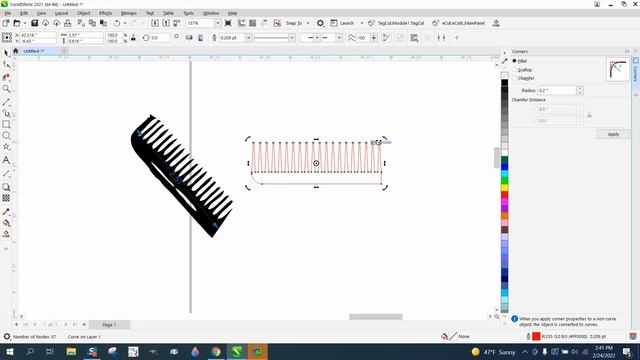The height and width of the screenshot is (360, 640).
Task: Open the Zoom level dropdown
Action: 218,23
